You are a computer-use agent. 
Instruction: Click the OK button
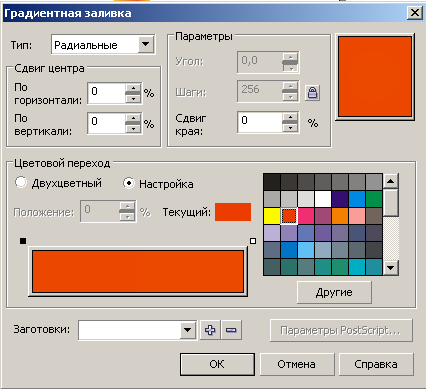pos(217,364)
